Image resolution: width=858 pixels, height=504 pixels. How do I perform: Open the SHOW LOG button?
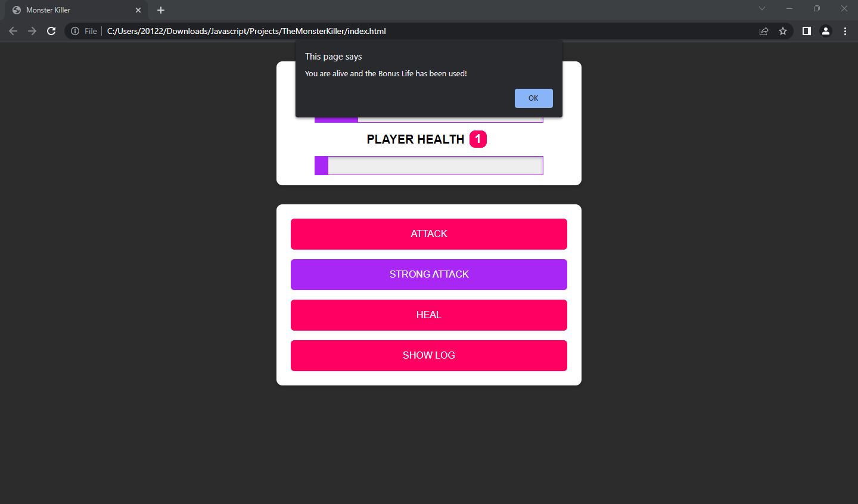[x=429, y=356]
